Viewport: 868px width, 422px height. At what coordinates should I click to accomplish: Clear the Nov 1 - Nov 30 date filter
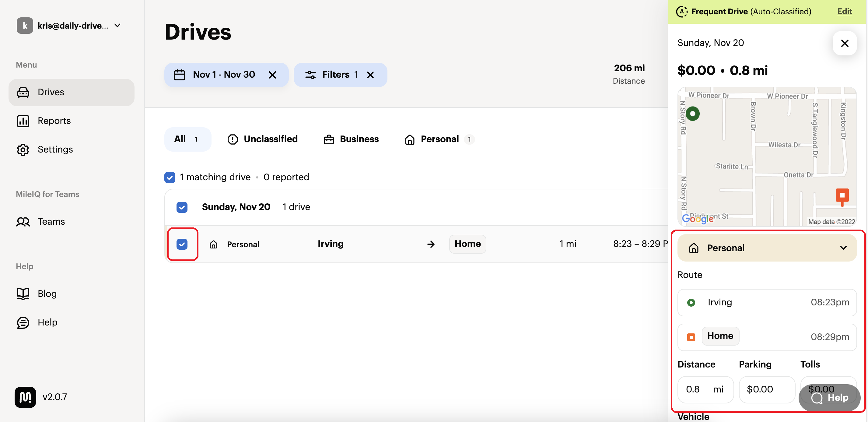272,75
